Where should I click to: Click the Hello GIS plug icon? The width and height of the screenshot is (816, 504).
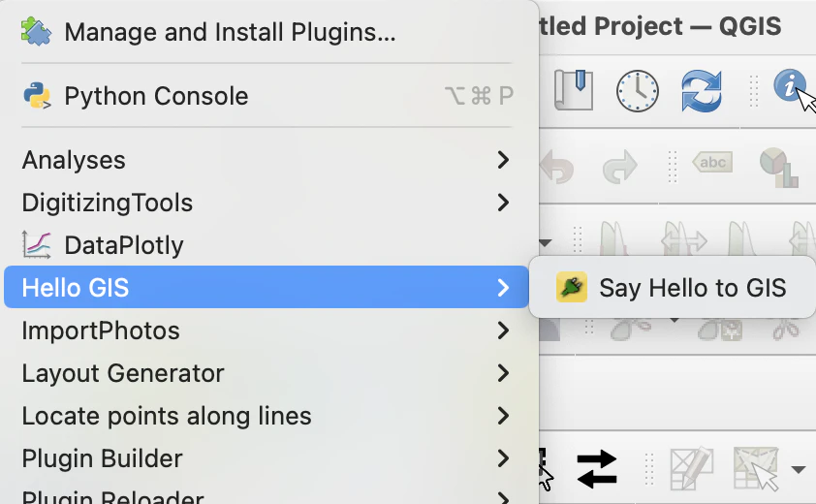(x=572, y=288)
